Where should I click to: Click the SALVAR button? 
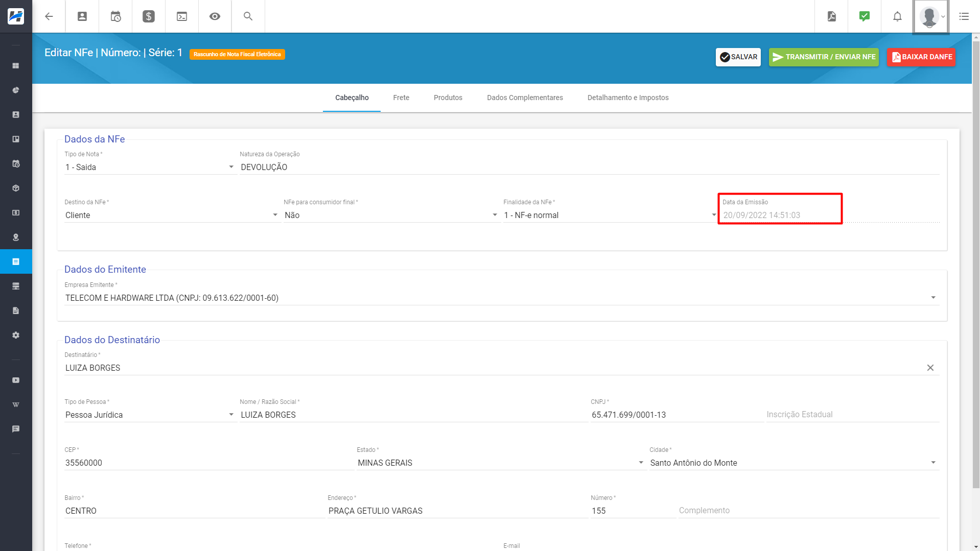pos(738,57)
